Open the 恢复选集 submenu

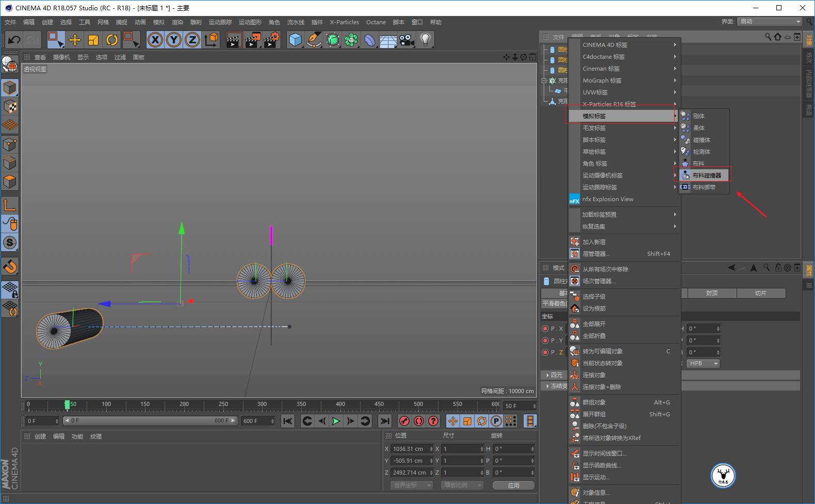tap(624, 226)
